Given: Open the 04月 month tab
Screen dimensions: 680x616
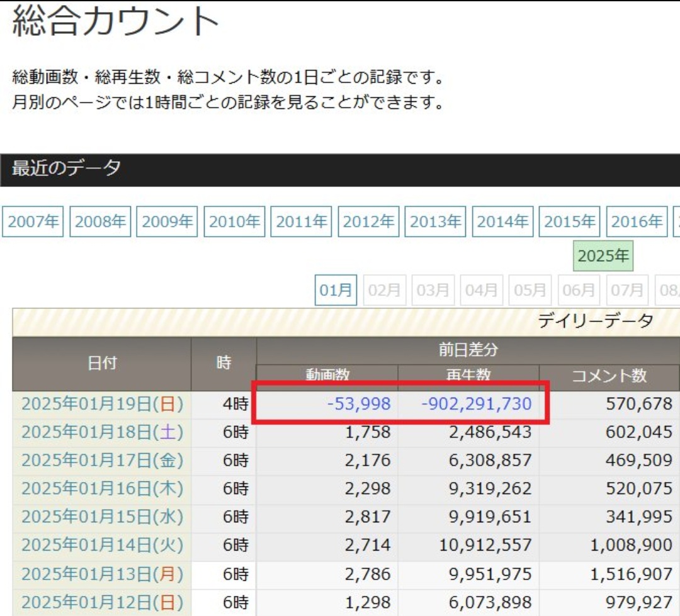Looking at the screenshot, I should click(x=482, y=289).
